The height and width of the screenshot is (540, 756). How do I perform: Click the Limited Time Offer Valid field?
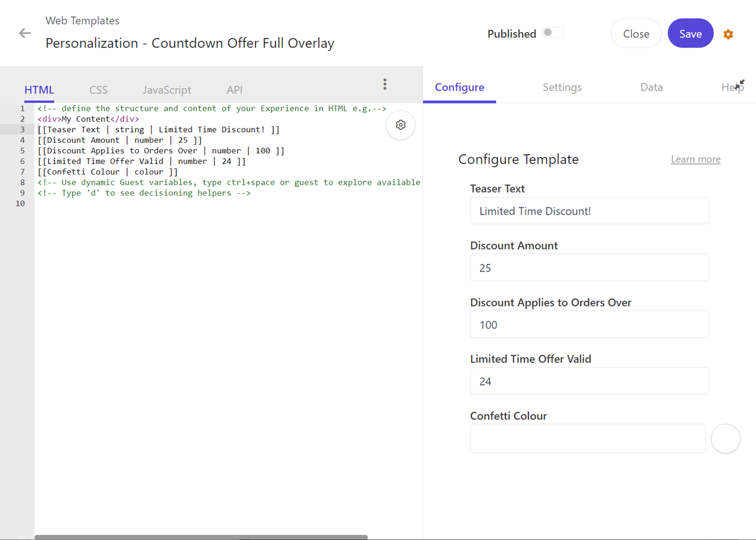click(590, 381)
